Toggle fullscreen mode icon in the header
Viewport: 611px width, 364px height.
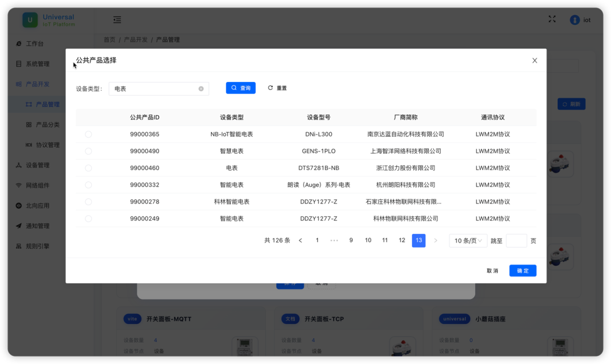coord(552,19)
